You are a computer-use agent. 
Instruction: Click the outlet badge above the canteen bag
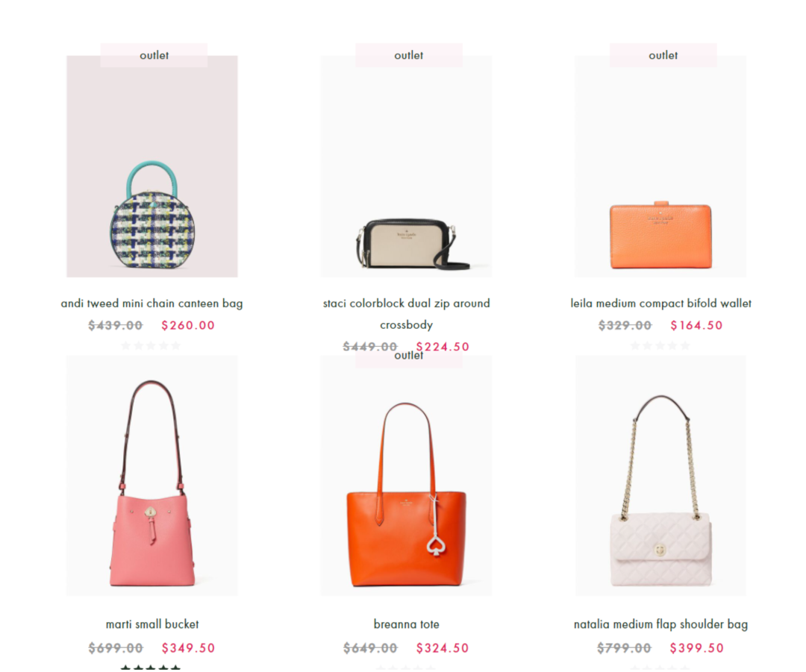pos(154,55)
